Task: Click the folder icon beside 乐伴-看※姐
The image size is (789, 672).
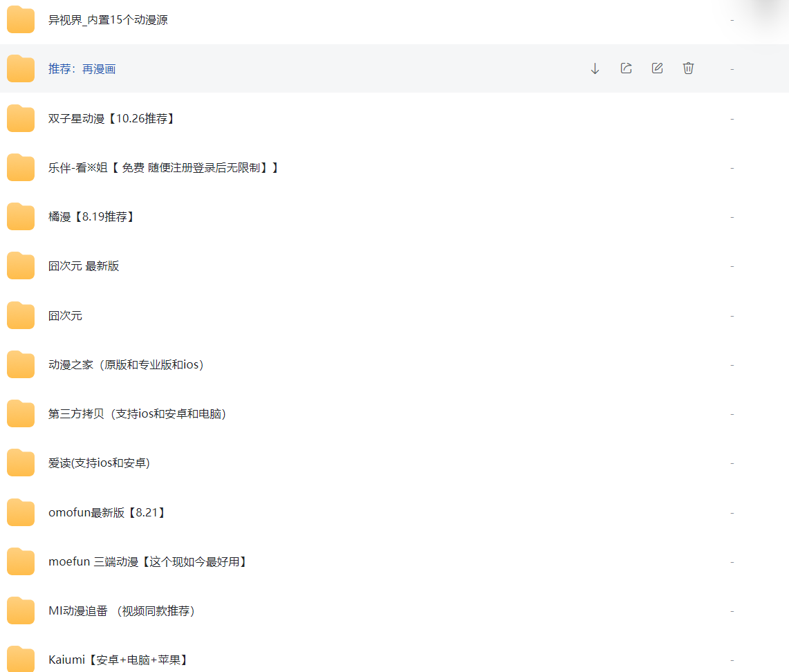Action: (20, 167)
